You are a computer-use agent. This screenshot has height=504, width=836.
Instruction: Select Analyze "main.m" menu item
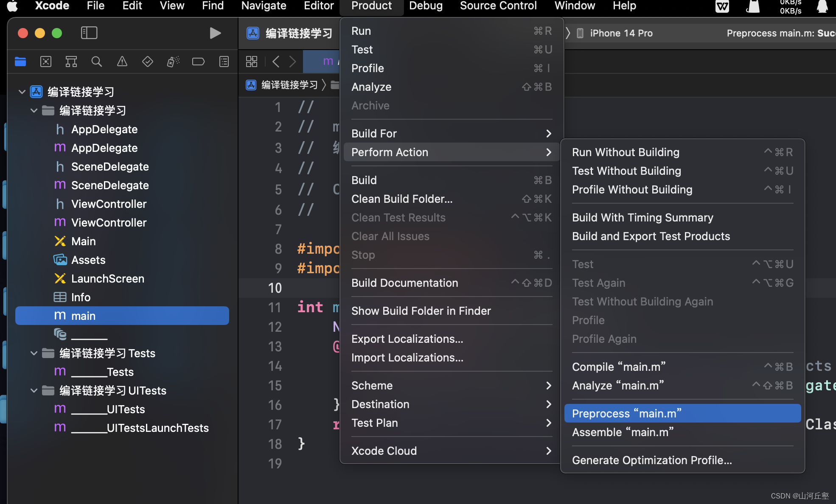coord(682,385)
